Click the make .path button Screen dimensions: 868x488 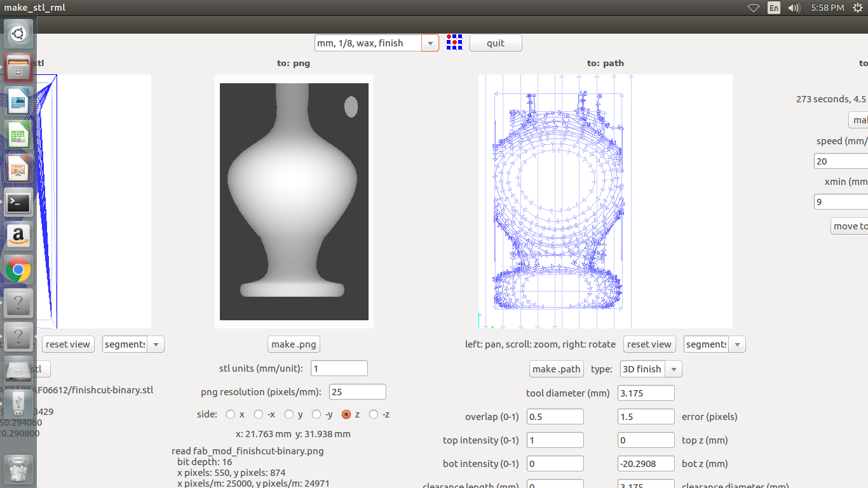point(557,369)
